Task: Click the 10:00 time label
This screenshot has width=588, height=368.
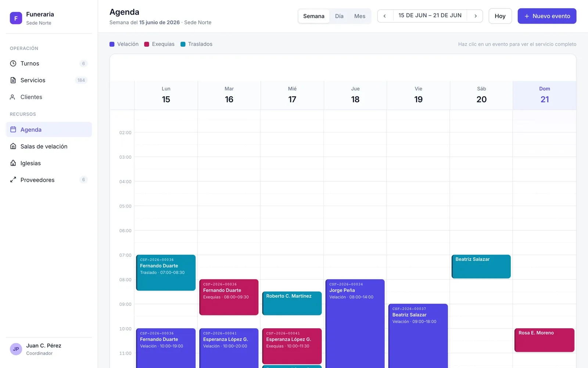Action: coord(125,329)
